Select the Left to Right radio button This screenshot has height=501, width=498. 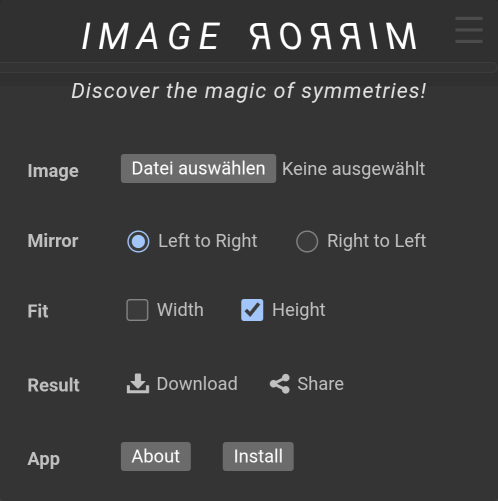coord(138,241)
